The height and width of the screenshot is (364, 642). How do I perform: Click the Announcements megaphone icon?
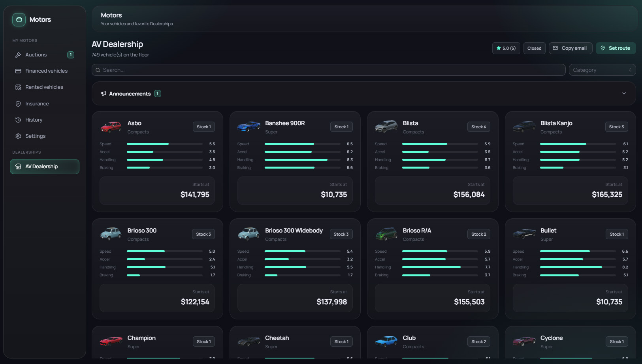pyautogui.click(x=104, y=94)
